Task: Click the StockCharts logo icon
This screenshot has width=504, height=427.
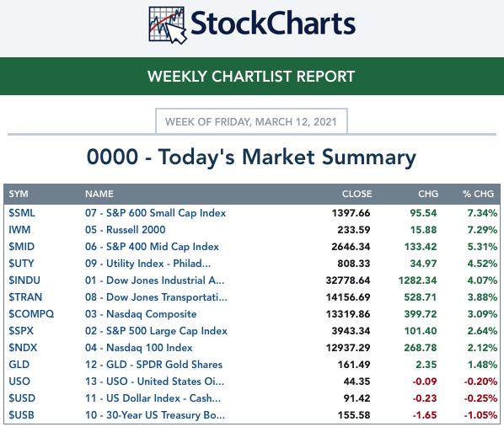Action: pos(168,25)
